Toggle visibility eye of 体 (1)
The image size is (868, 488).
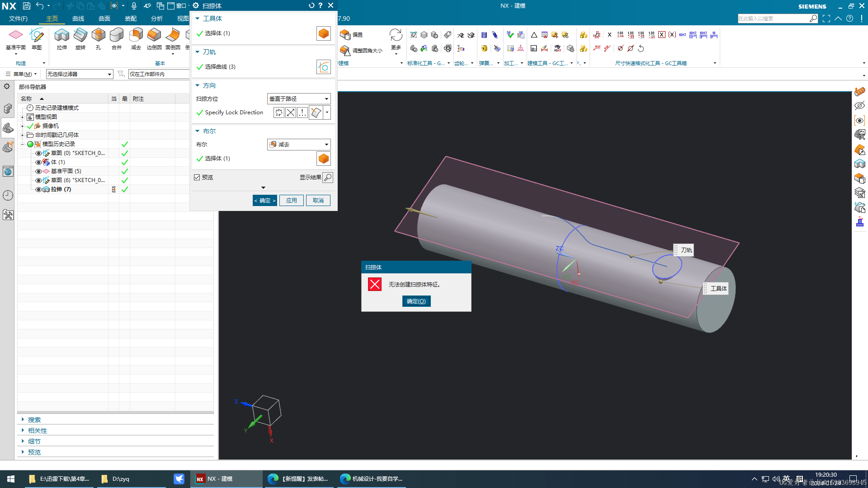click(38, 162)
